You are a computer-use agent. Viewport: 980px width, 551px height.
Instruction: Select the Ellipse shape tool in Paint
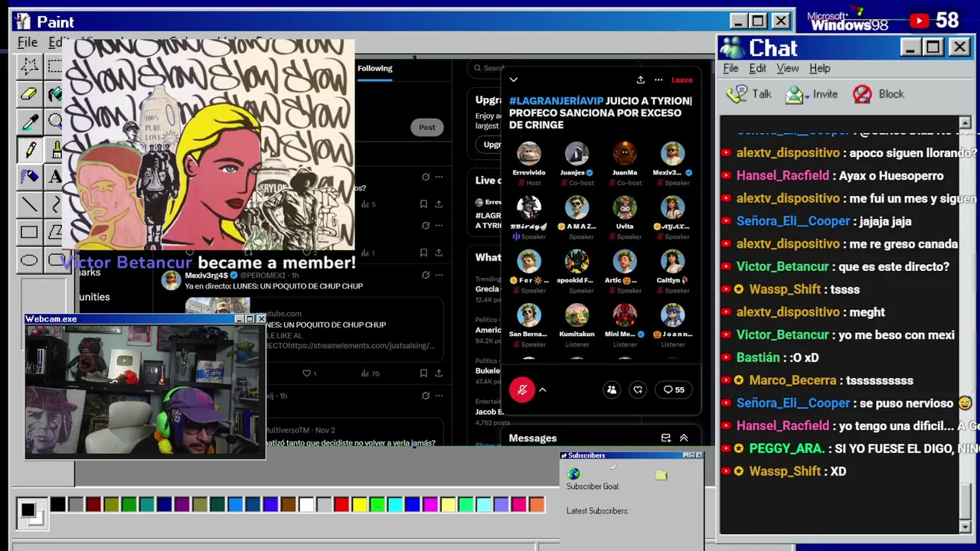[29, 260]
